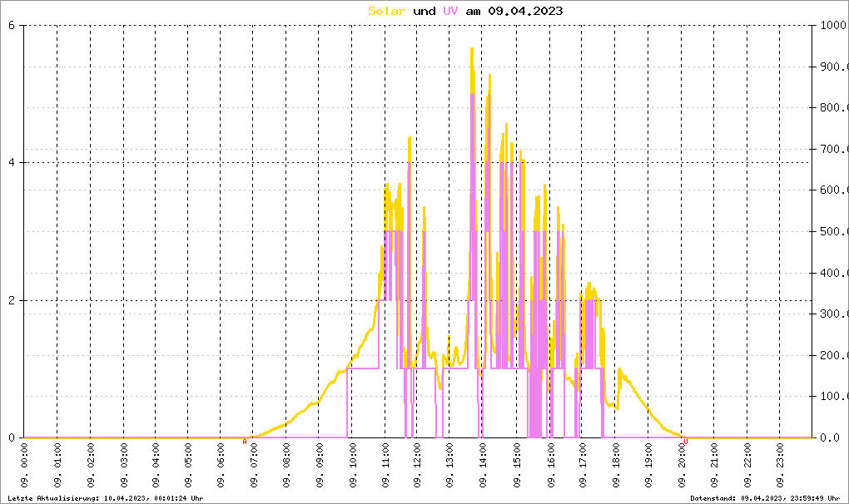
Task: Click the red sunrise marker before 07:00
Action: coord(244,442)
